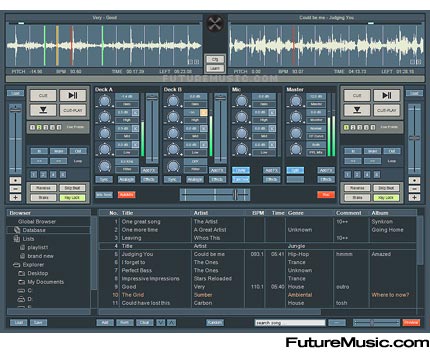This screenshot has width=430, height=360.
Task: Select cue point 2 on left deck
Action: pos(39,128)
